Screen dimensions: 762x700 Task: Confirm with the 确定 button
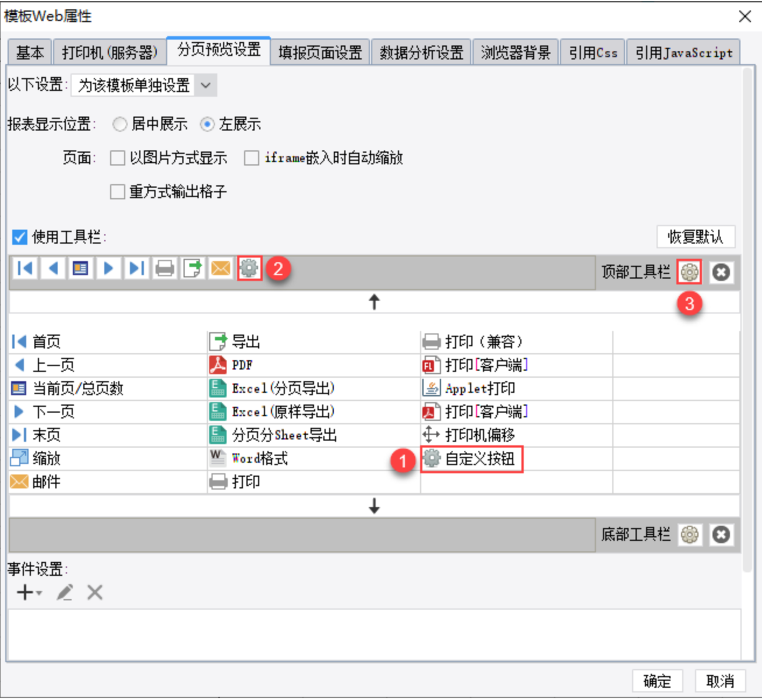coord(657,681)
